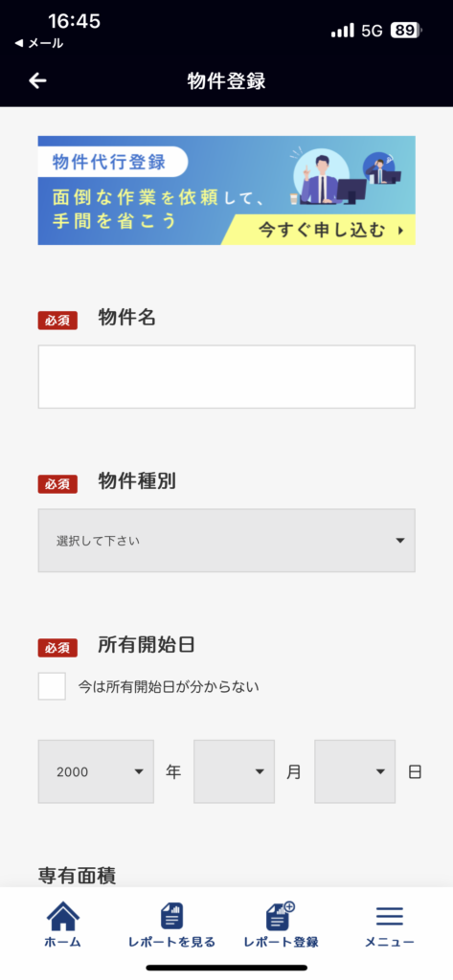Open レポートを見る document icon
The width and height of the screenshot is (453, 980).
(172, 916)
